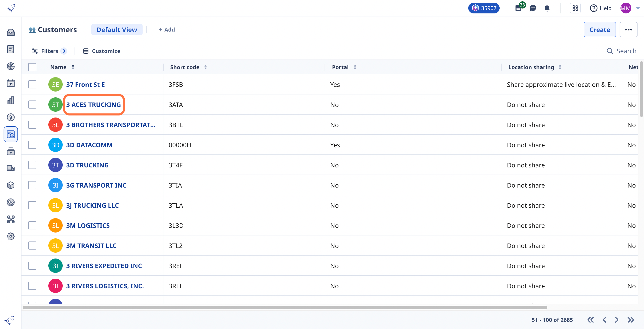The width and height of the screenshot is (644, 329).
Task: Click the MM user avatar
Action: [x=625, y=8]
